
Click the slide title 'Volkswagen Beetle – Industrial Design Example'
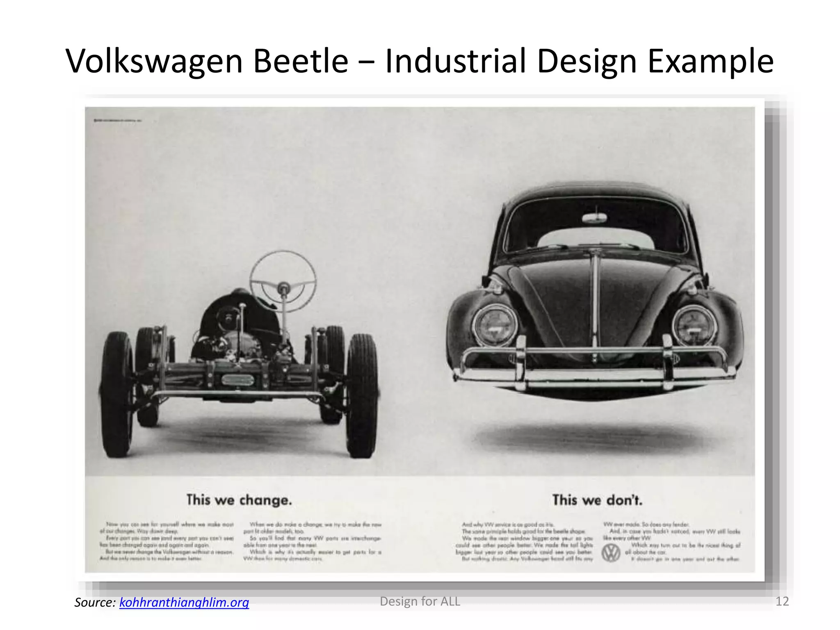coord(420,61)
